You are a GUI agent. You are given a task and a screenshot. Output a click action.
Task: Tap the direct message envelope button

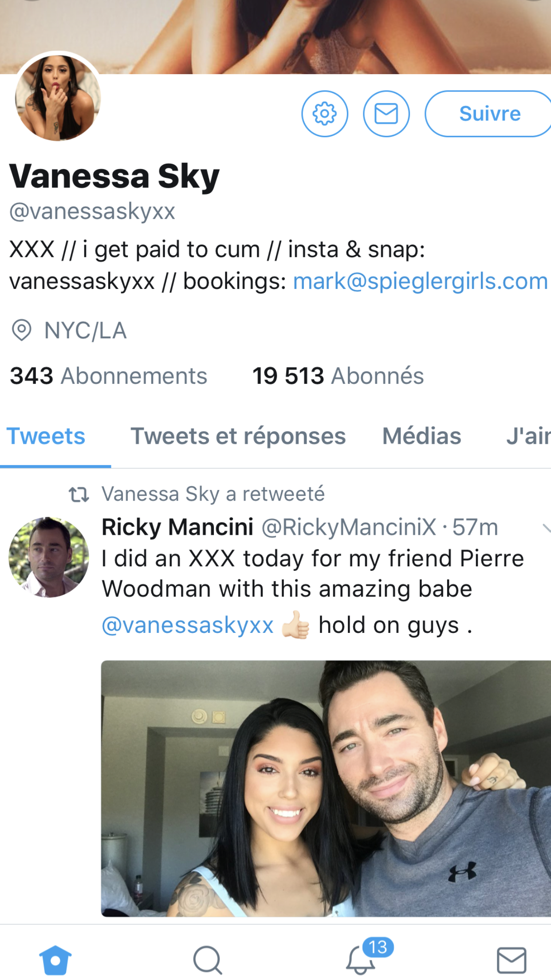[x=386, y=114]
